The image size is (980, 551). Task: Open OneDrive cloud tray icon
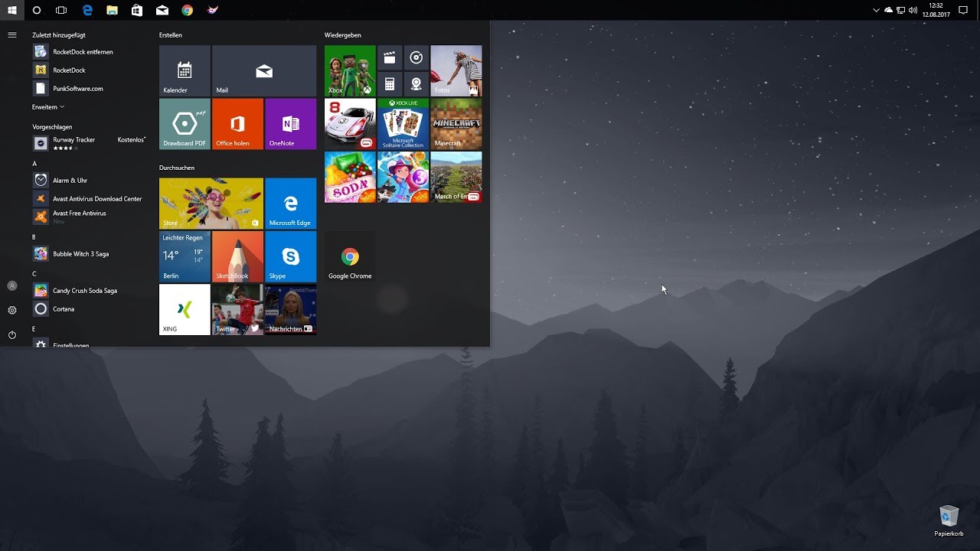889,10
